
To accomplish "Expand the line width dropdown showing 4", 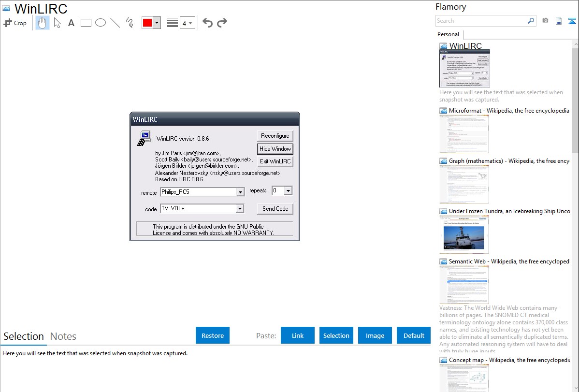I will pos(187,23).
